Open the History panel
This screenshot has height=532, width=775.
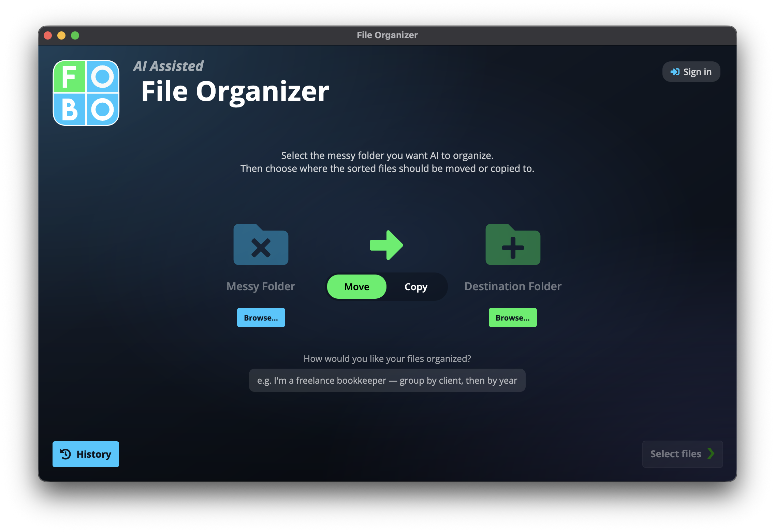(x=86, y=454)
